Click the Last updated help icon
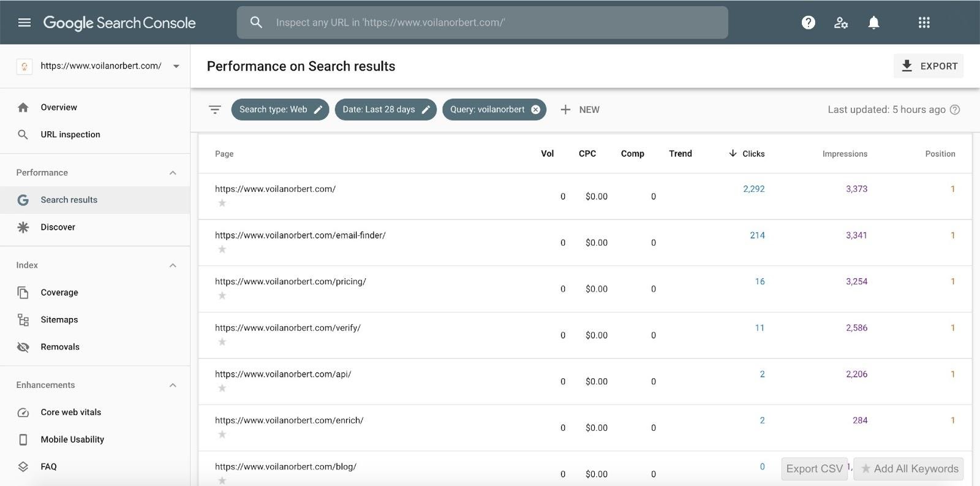The image size is (980, 486). 954,110
